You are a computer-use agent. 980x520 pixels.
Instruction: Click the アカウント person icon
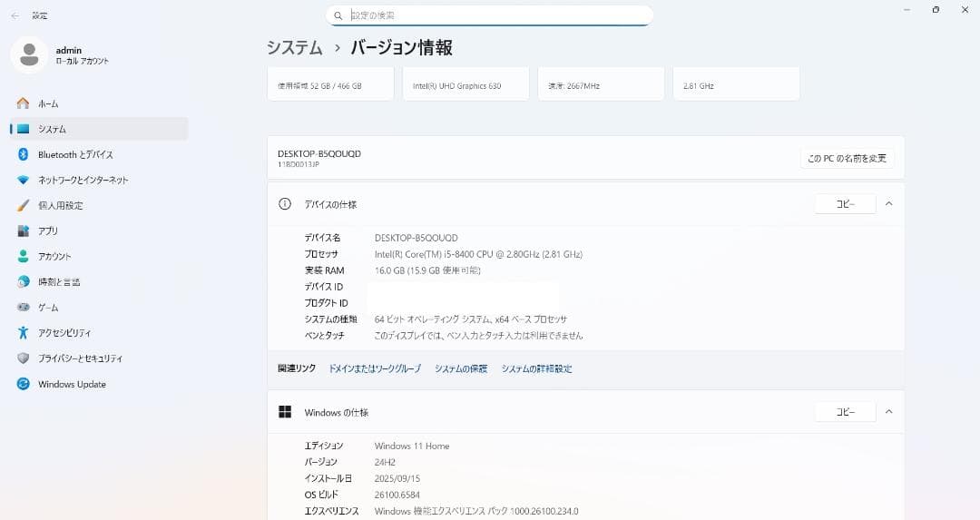click(x=23, y=256)
